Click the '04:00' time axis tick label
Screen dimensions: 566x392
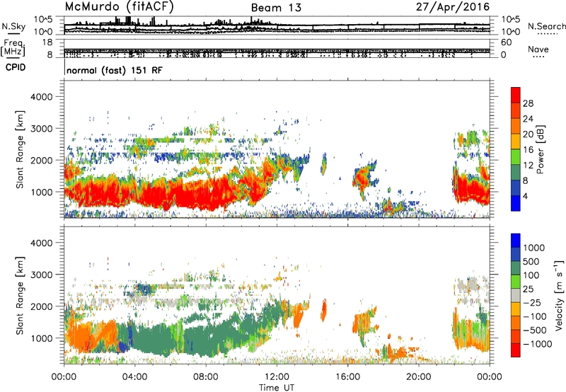135,377
